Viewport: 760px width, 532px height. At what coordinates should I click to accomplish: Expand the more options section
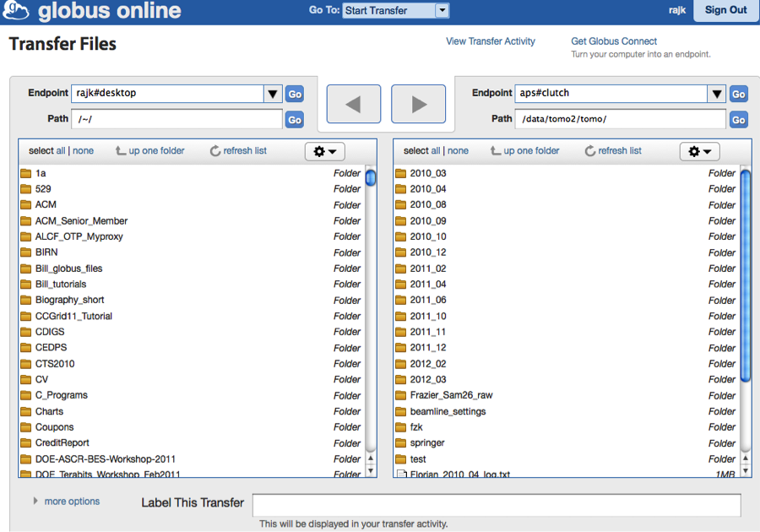(67, 501)
